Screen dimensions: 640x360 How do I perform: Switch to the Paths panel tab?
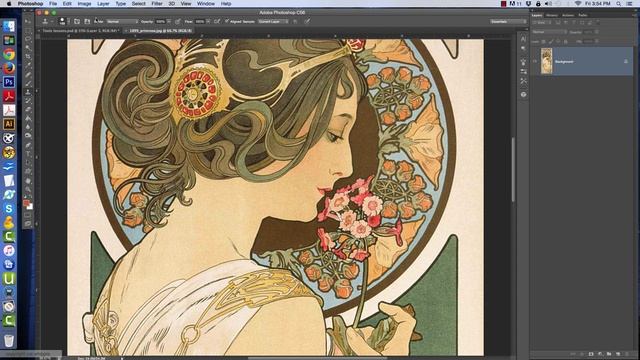coord(583,15)
